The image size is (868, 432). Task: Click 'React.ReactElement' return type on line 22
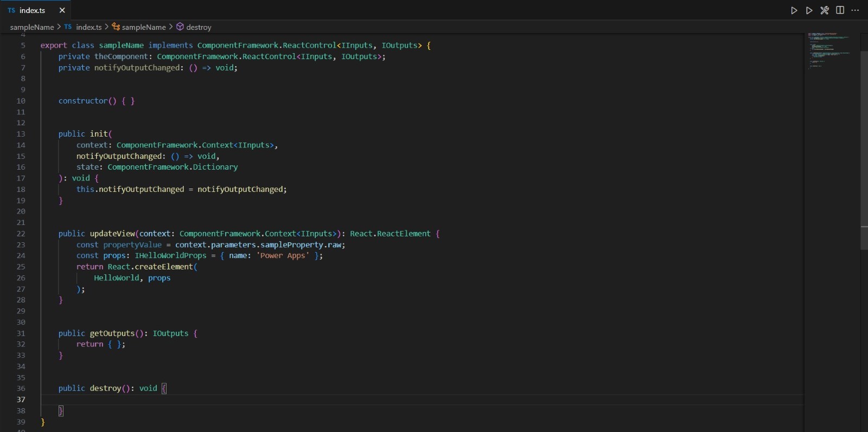[x=390, y=234]
